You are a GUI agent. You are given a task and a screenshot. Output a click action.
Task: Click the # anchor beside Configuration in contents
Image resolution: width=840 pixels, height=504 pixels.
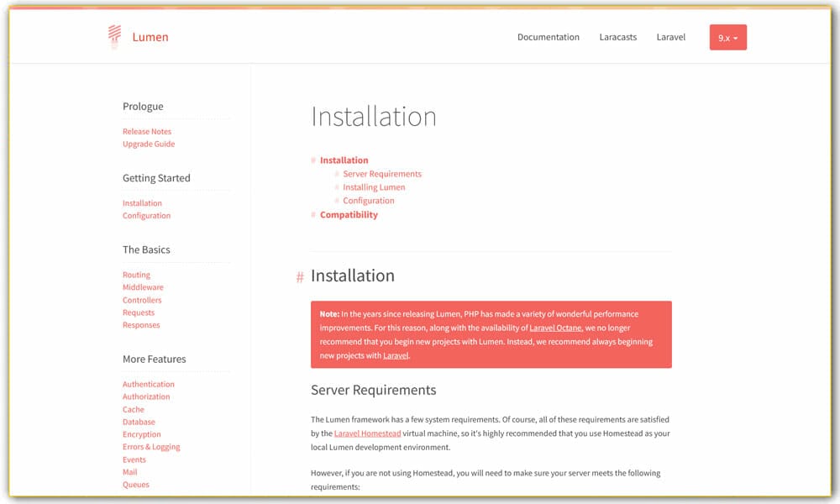[x=336, y=200]
